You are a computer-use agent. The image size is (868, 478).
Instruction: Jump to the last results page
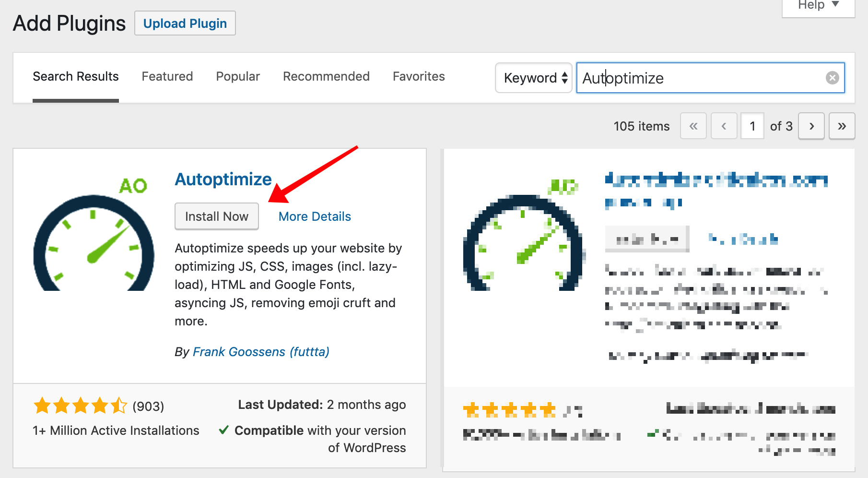click(x=842, y=126)
